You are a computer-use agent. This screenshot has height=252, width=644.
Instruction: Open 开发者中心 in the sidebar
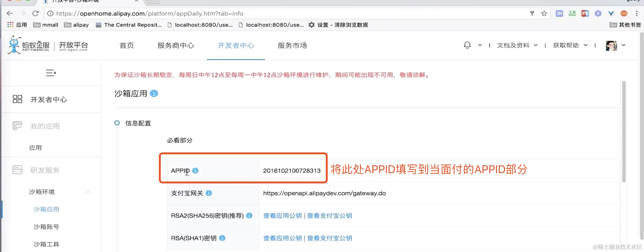pyautogui.click(x=49, y=100)
